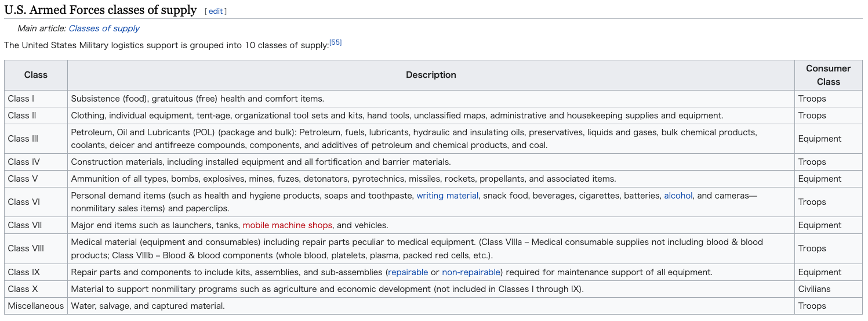Open the red mobile machine shops link
Viewport: 868px width, 321px height.
click(287, 225)
